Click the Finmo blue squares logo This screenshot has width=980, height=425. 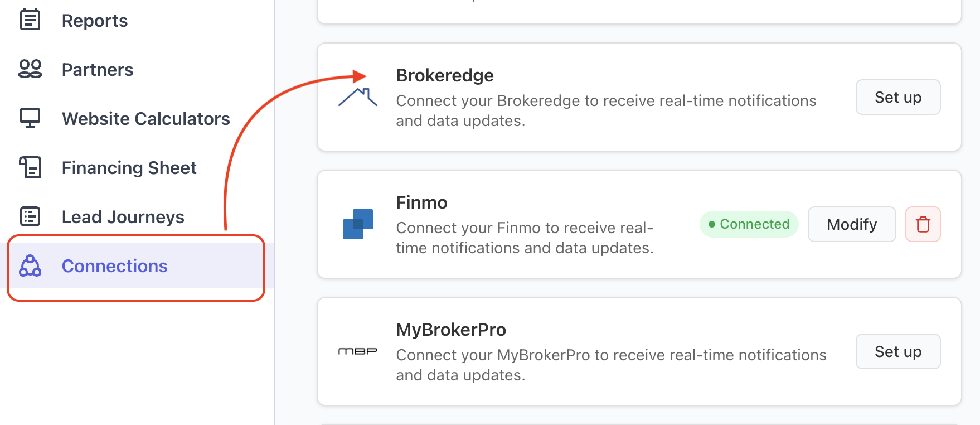[x=358, y=224]
